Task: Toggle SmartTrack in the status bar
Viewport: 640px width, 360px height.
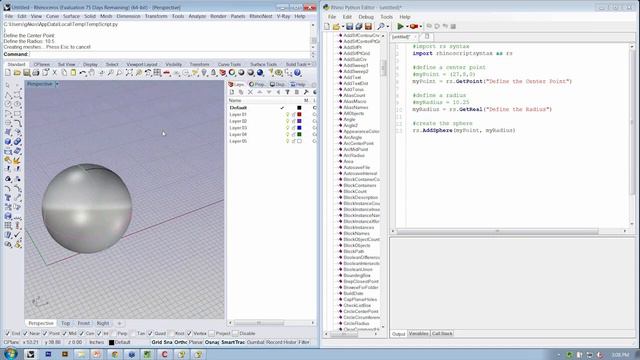Action: [233, 342]
